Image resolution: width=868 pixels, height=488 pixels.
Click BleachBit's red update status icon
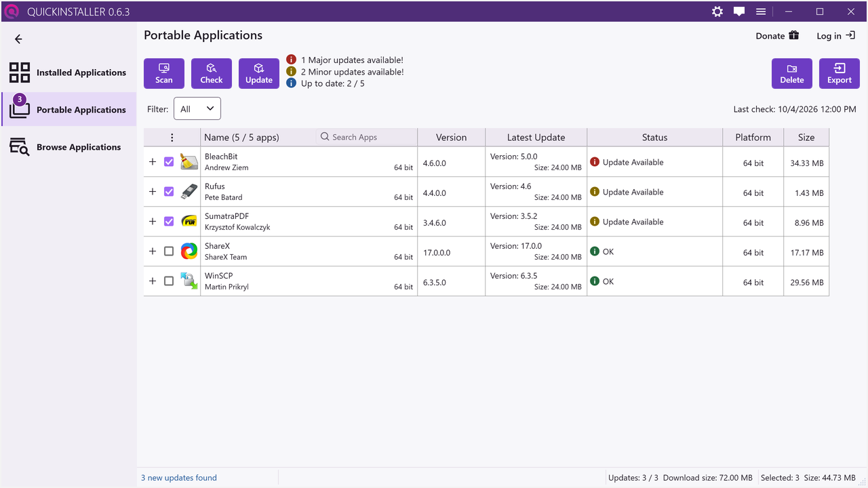[x=595, y=162]
